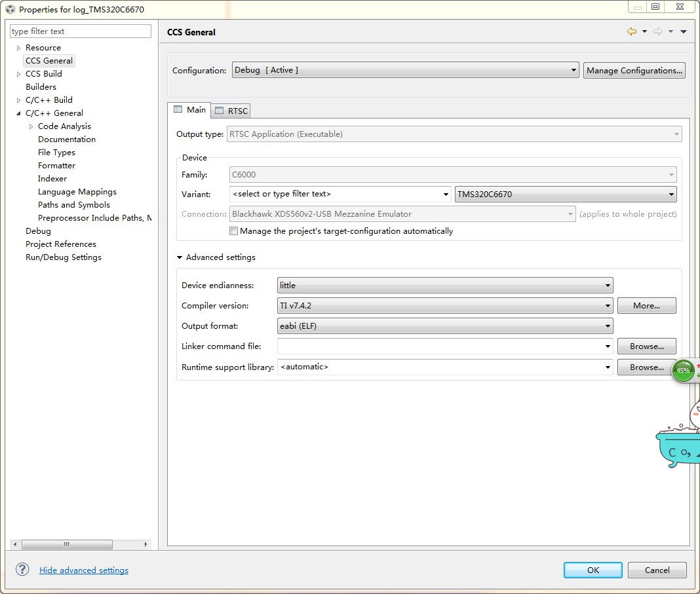Click Hide advanced settings link
The width and height of the screenshot is (700, 594).
click(83, 570)
